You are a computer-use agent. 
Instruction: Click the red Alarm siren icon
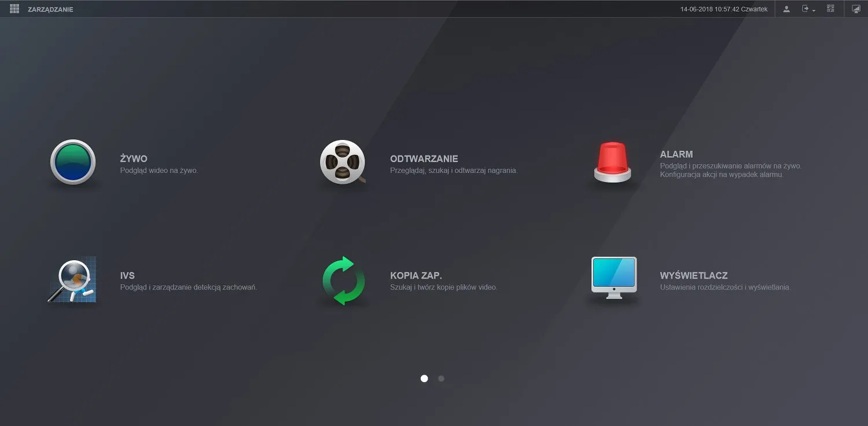pyautogui.click(x=613, y=162)
